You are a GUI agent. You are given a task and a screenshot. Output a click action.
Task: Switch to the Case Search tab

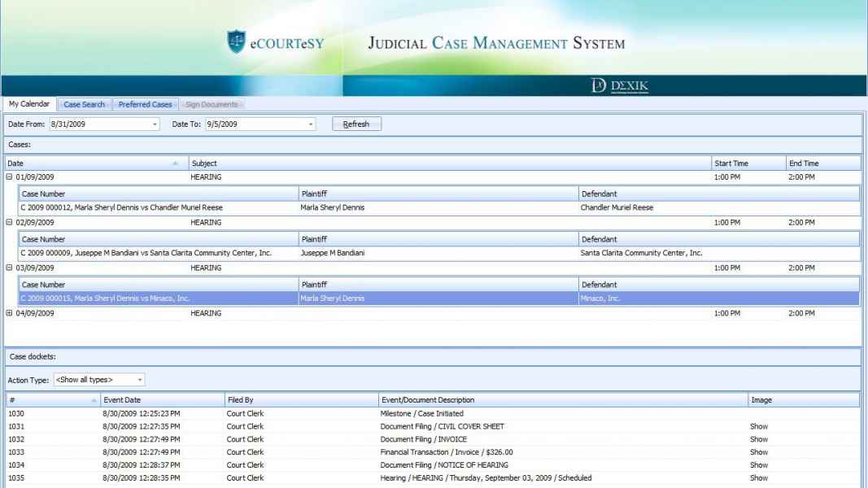coord(84,104)
